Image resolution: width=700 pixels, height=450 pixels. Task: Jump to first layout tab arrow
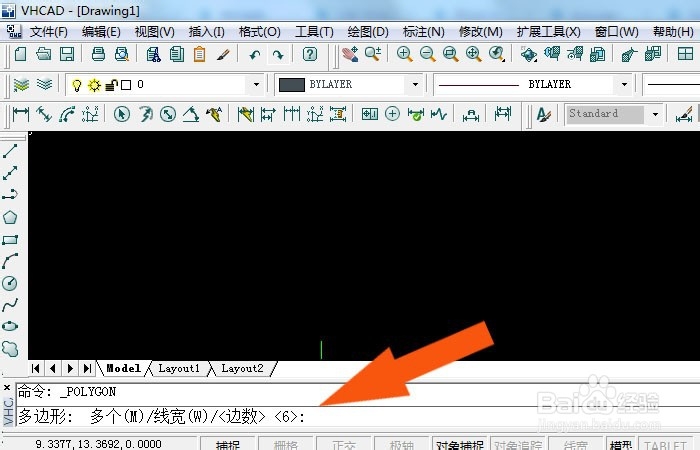click(x=36, y=369)
